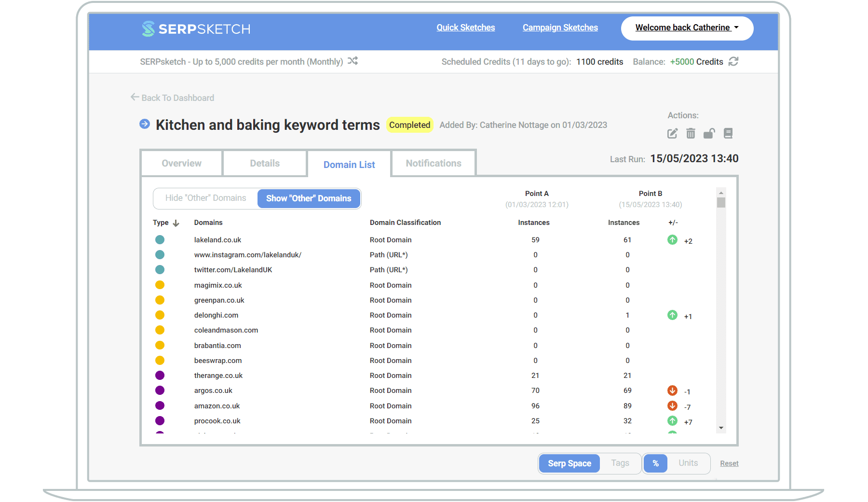Click the greenpan.co.uk domain
Viewport: 868px width, 502px height.
point(219,300)
